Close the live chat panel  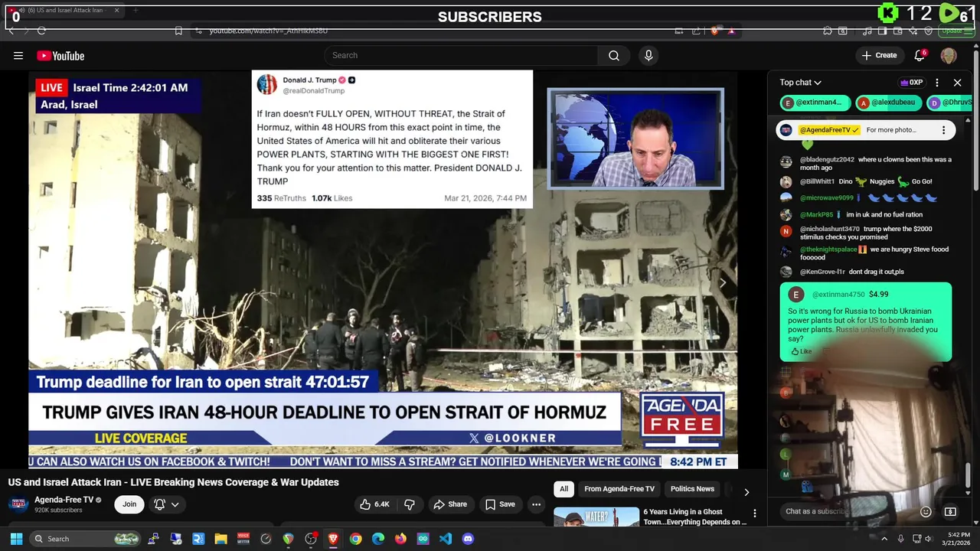click(x=957, y=83)
